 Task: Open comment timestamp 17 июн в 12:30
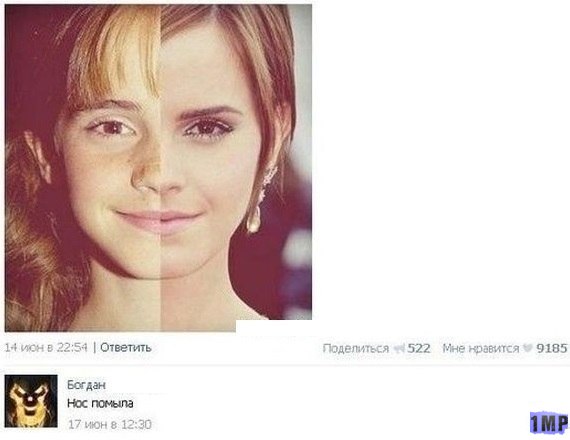point(109,424)
